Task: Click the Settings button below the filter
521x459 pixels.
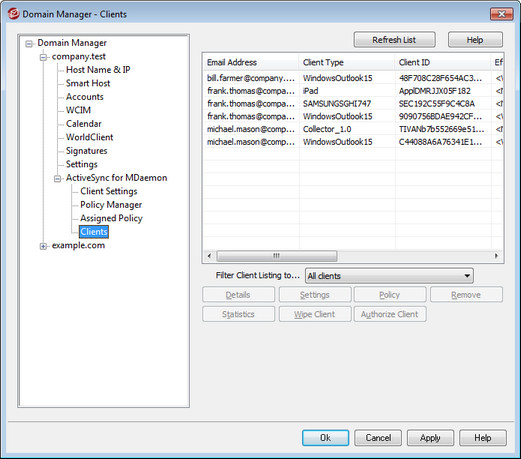Action: (x=315, y=295)
